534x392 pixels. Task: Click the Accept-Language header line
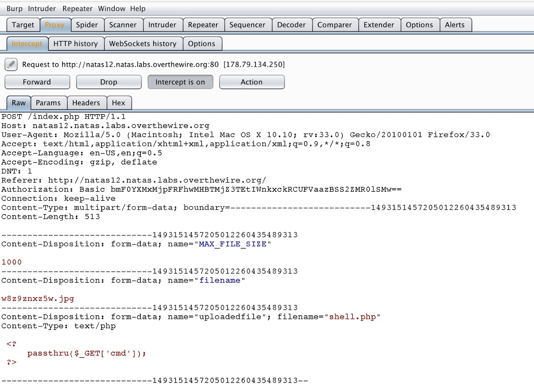(x=82, y=153)
